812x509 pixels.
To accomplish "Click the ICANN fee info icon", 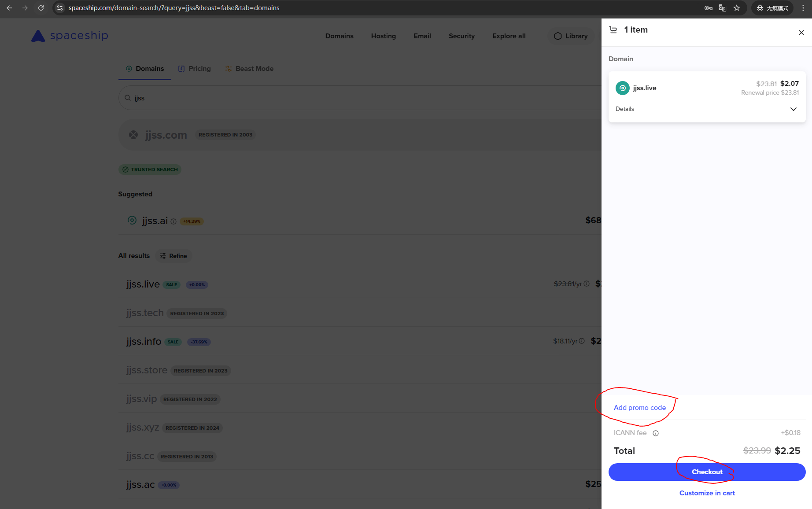I will coord(656,433).
